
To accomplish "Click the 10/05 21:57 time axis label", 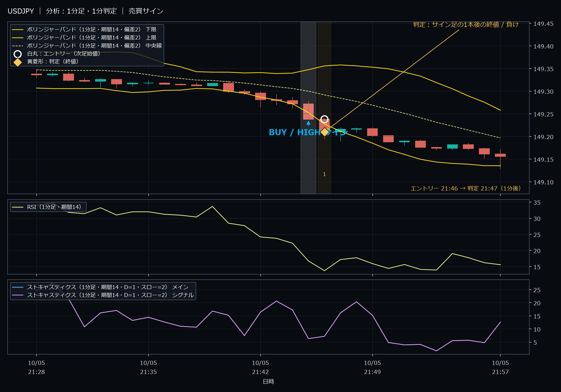I will pos(500,367).
